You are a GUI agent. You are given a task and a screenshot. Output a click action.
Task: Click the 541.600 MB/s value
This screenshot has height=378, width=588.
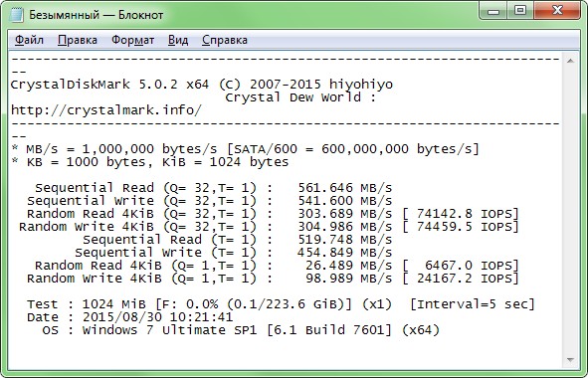click(345, 201)
